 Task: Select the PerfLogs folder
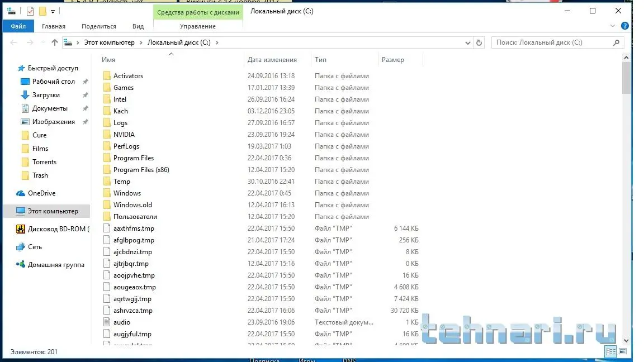point(126,146)
